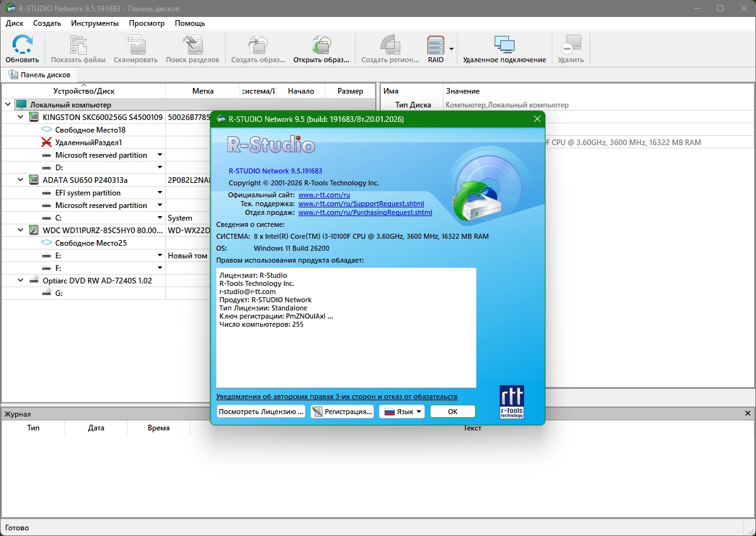Select the УдаленныйРаздел1 partition entry
Image resolution: width=756 pixels, height=536 pixels.
(x=89, y=143)
